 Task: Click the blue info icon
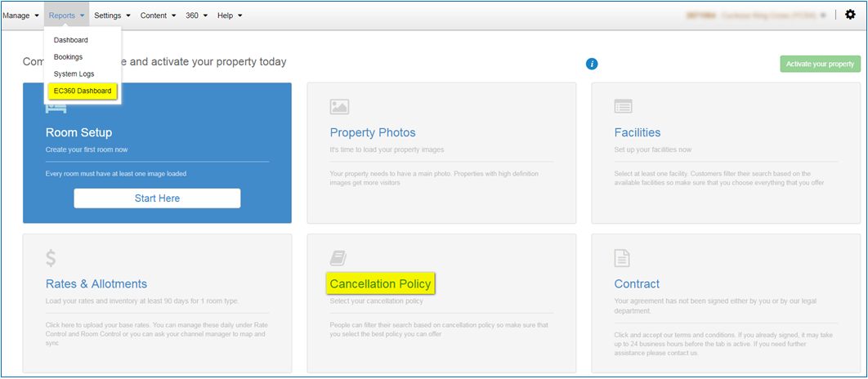(592, 65)
